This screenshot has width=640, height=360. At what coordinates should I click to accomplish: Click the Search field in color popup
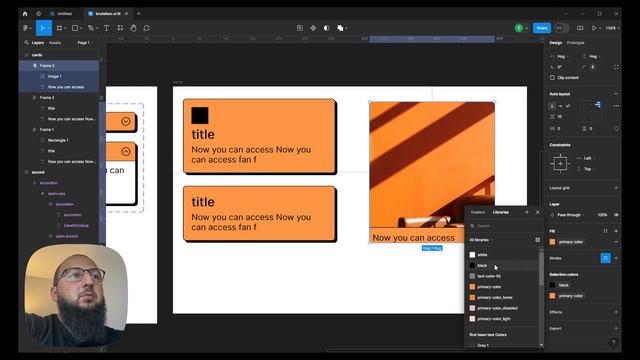click(x=504, y=226)
